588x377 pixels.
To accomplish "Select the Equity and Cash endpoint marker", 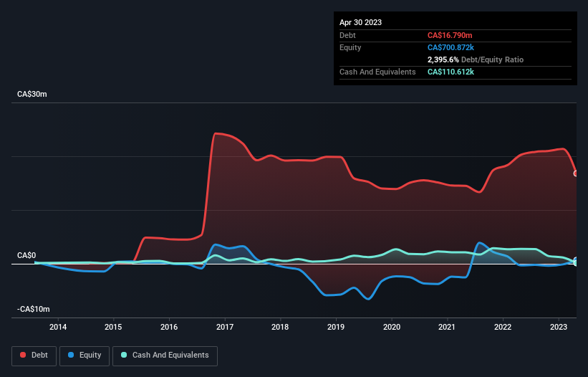I will (576, 262).
